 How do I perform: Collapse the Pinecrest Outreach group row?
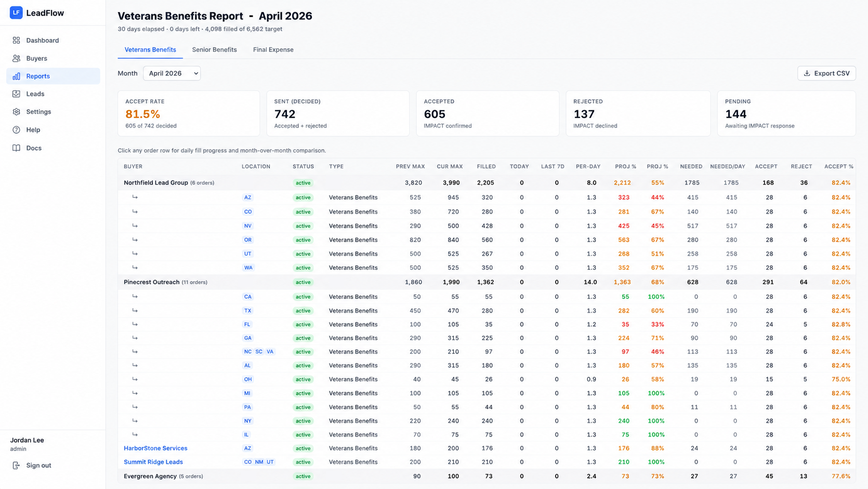click(486, 282)
